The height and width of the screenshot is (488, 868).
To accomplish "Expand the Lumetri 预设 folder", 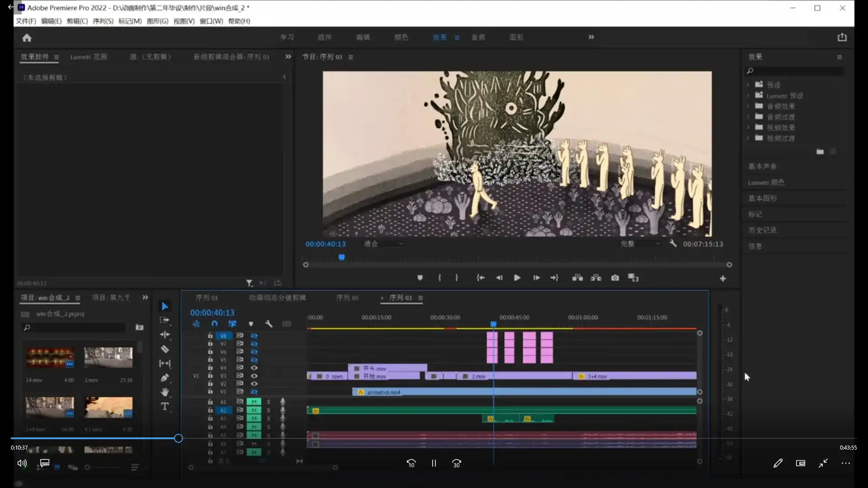I will (x=748, y=96).
